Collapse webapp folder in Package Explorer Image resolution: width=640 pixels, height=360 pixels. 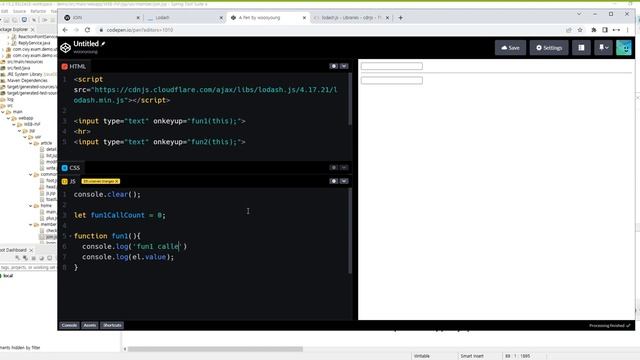9,118
